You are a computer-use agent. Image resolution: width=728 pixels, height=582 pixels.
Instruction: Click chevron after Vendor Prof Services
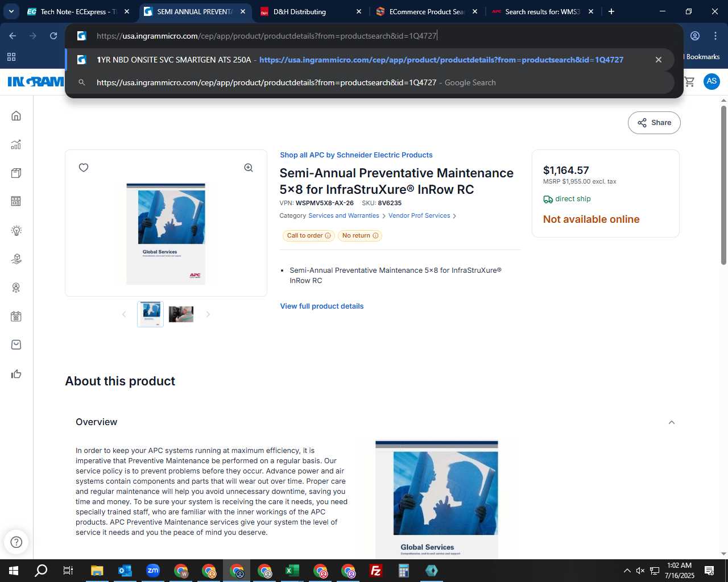point(454,216)
